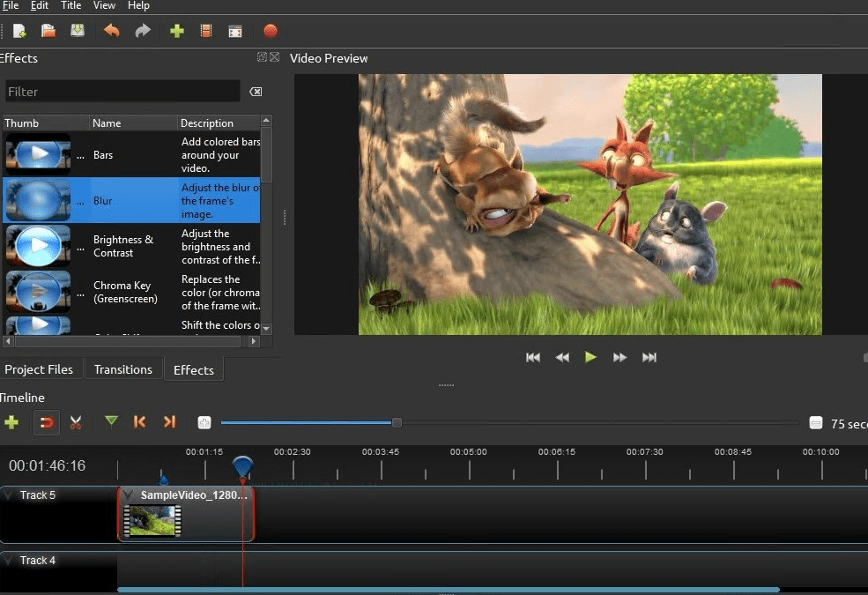Import files with the green plus toolbar icon
The image size is (868, 595).
pyautogui.click(x=176, y=30)
